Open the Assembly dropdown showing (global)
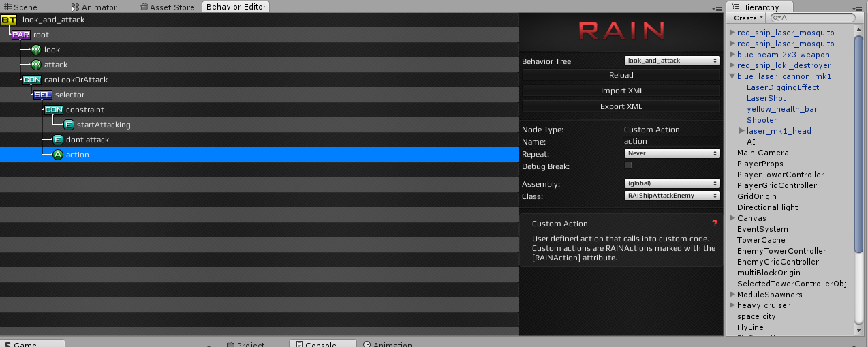 (x=672, y=183)
